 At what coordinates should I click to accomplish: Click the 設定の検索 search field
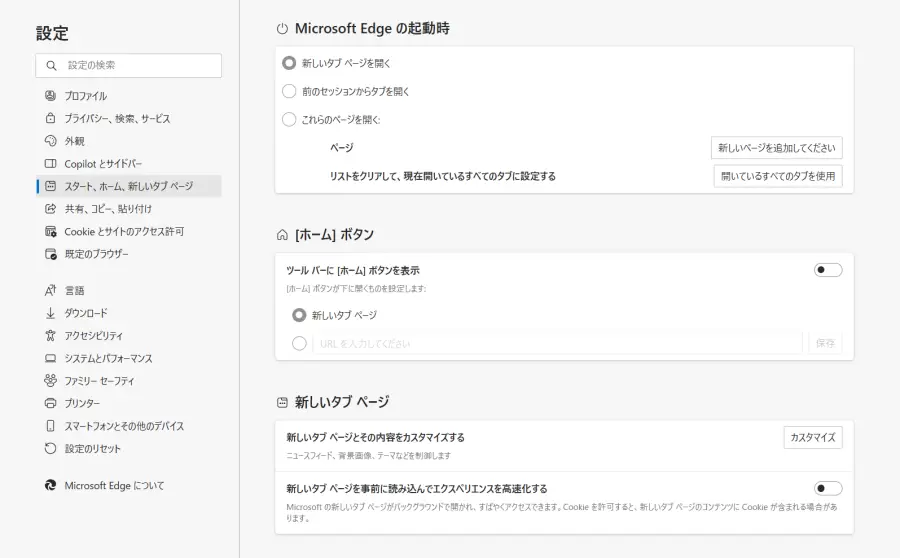[x=129, y=65]
